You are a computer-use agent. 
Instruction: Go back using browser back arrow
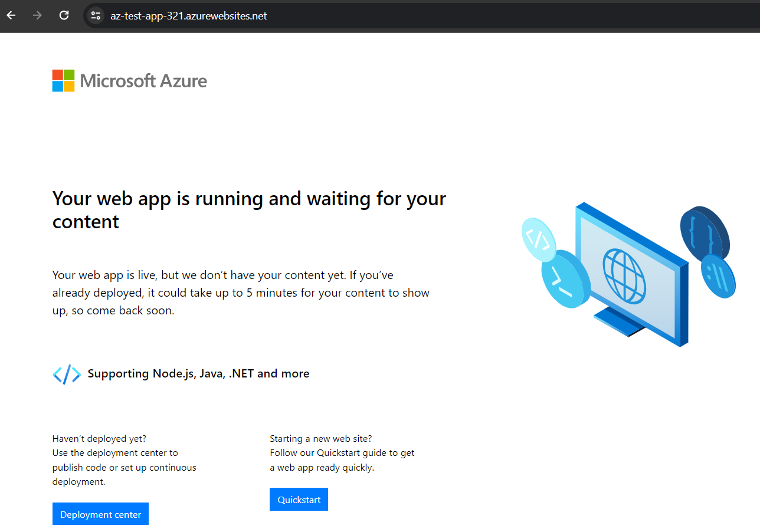click(x=11, y=16)
